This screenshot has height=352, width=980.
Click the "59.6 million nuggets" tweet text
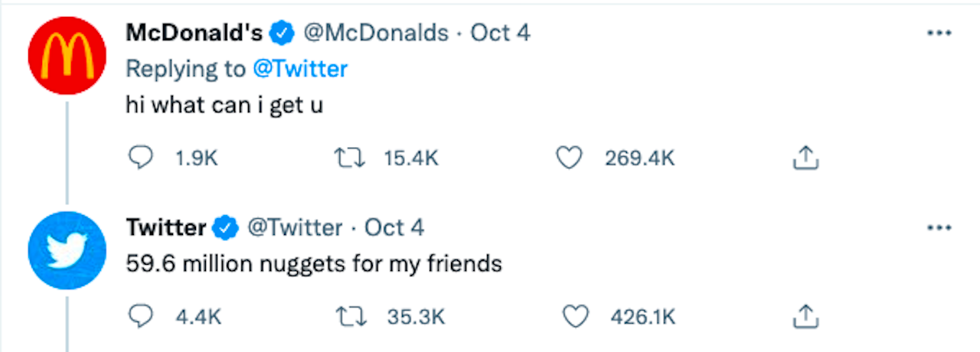[x=314, y=264]
